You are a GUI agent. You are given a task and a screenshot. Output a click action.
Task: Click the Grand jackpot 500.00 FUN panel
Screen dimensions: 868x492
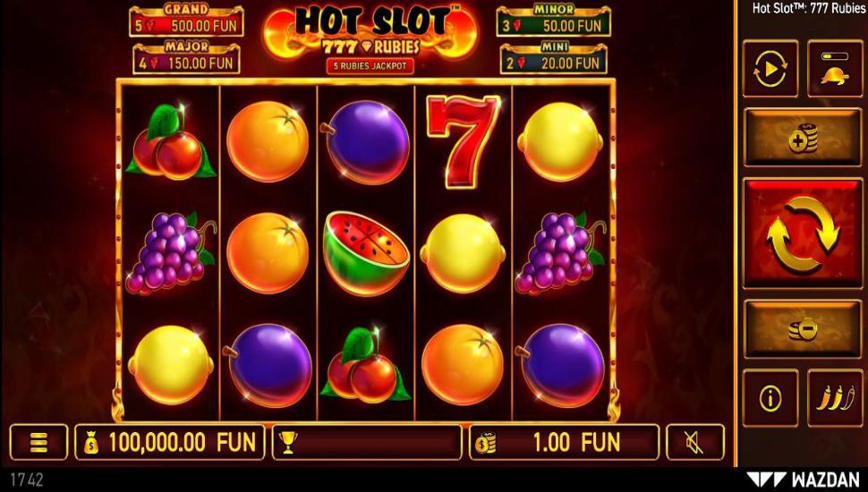click(x=186, y=21)
